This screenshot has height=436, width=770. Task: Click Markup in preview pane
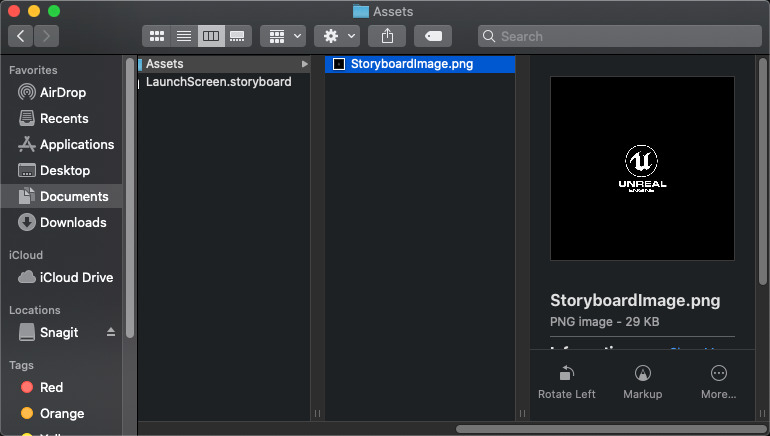coord(642,382)
